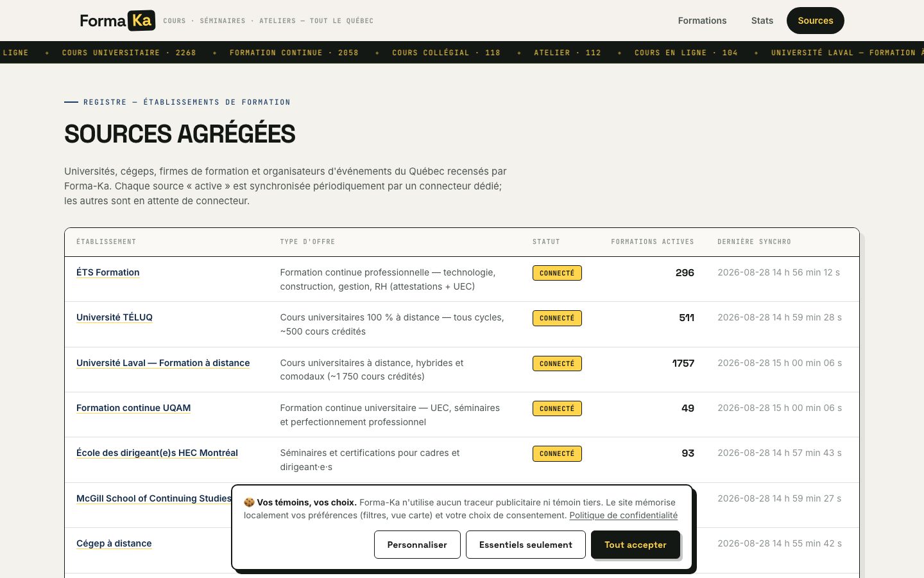Click the Connecté badge for Formation continue UQAM
The height and width of the screenshot is (578, 924).
[x=557, y=408]
